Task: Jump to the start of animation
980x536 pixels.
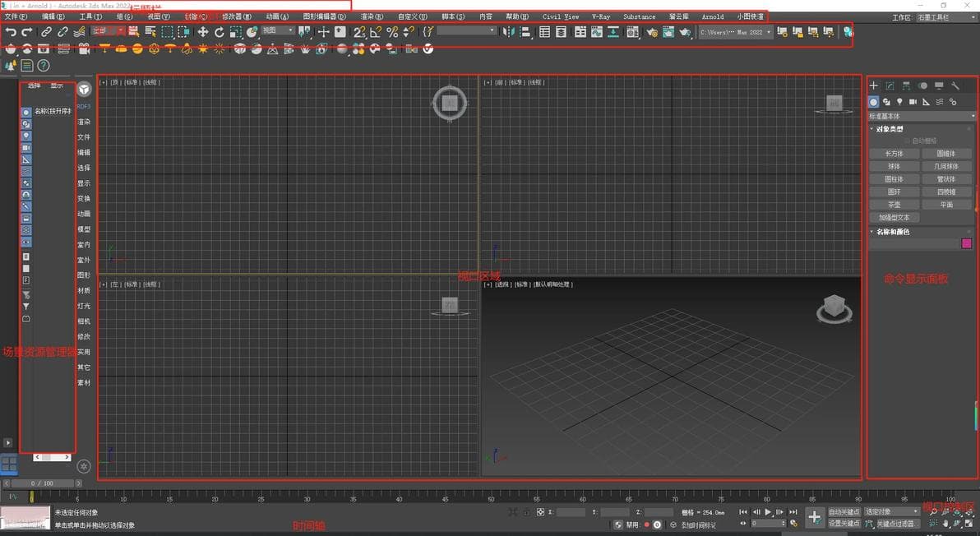Action: (x=743, y=512)
